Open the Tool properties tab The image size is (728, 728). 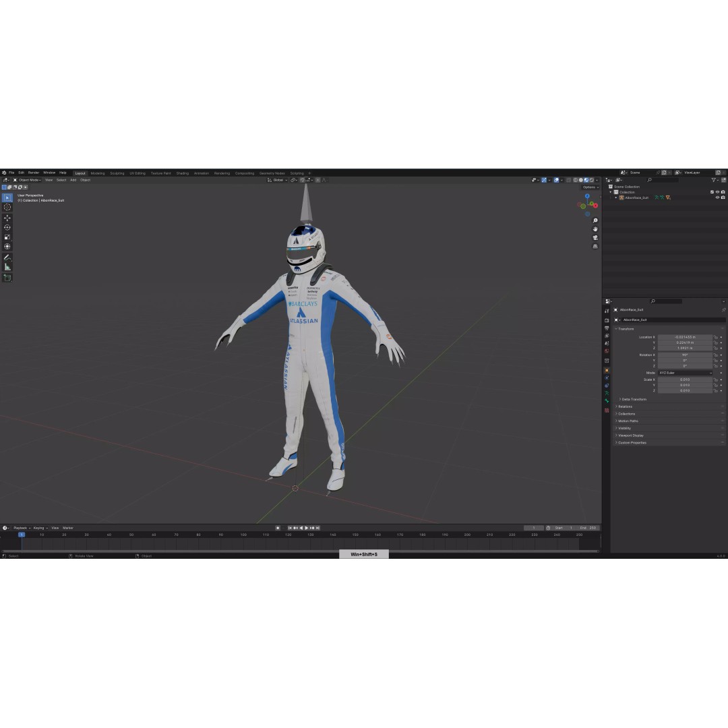tap(607, 311)
